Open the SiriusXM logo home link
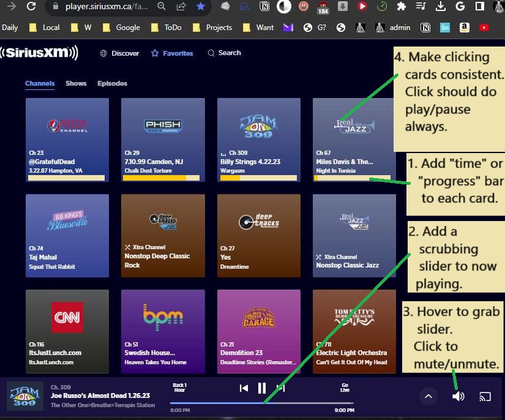This screenshot has width=505, height=420. [x=39, y=53]
